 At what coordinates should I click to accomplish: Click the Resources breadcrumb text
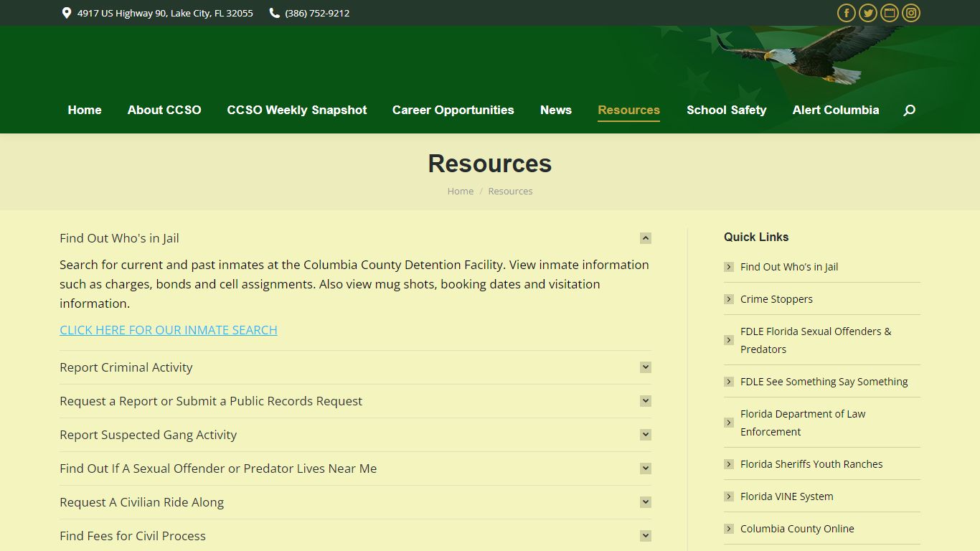click(510, 191)
